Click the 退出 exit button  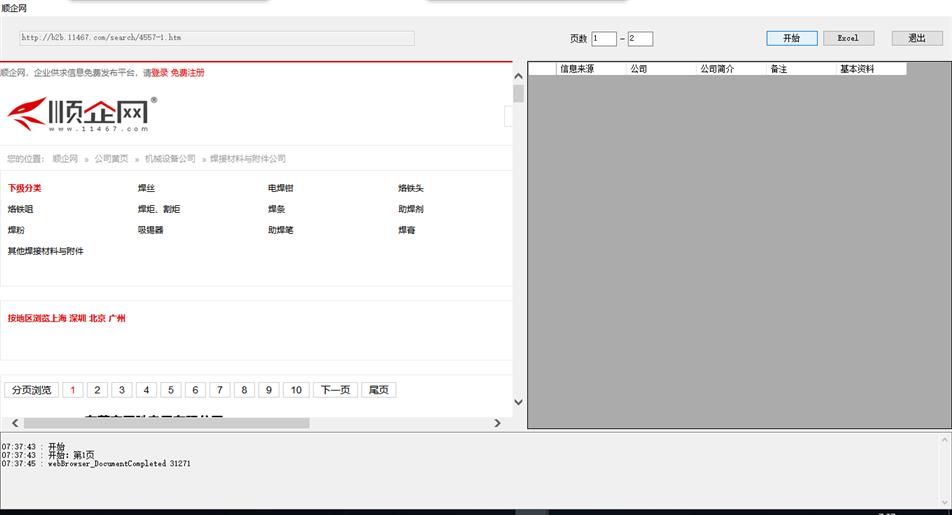point(917,38)
